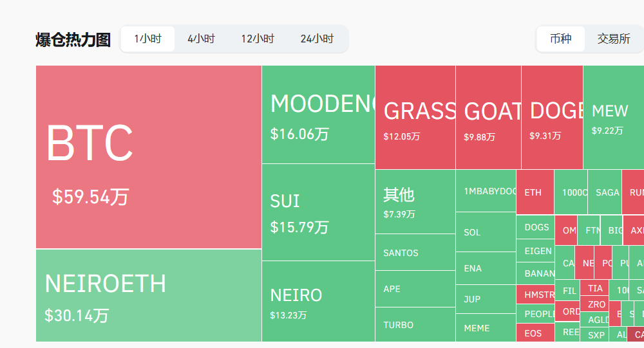Click the small red ETH tile
Screen dimensions: 644x348
click(535, 192)
